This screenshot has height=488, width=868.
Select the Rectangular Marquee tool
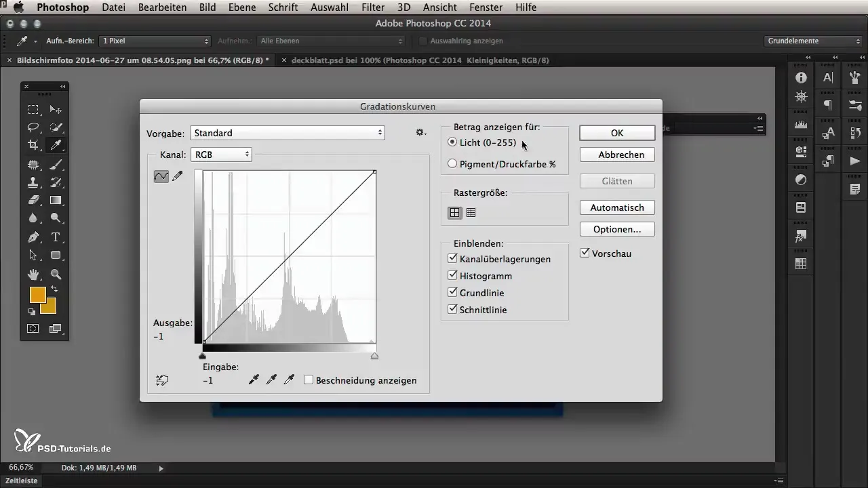[x=33, y=109]
